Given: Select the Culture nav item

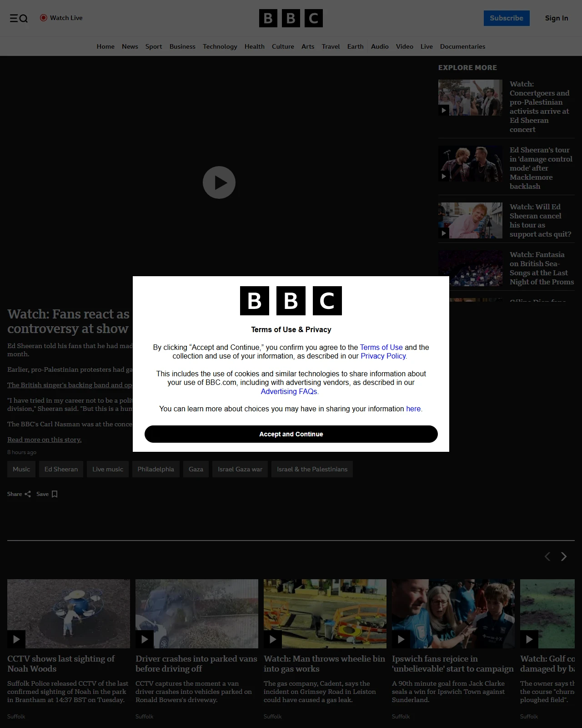Looking at the screenshot, I should pyautogui.click(x=283, y=46).
